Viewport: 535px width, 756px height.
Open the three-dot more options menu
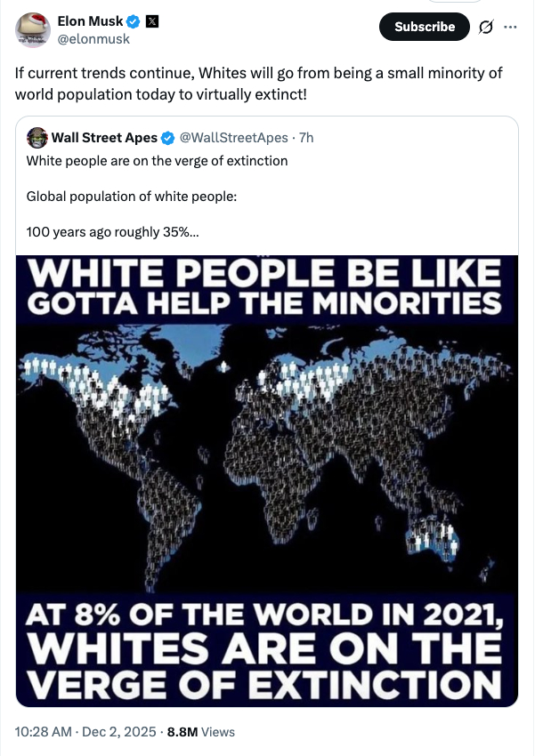pos(510,27)
